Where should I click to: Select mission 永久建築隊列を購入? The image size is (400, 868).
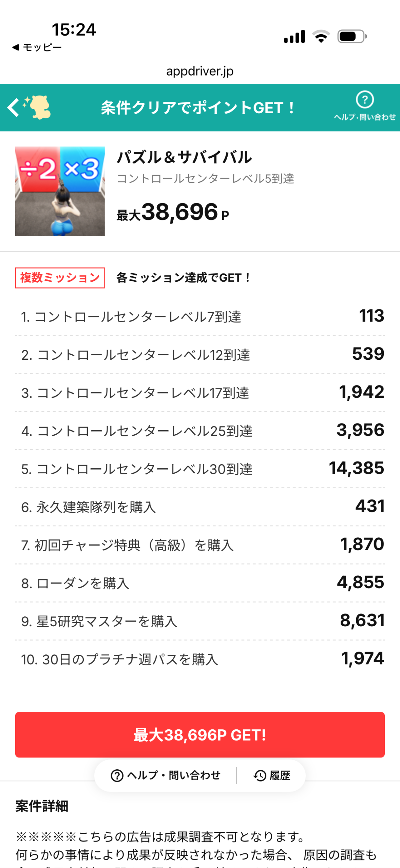[x=89, y=507]
